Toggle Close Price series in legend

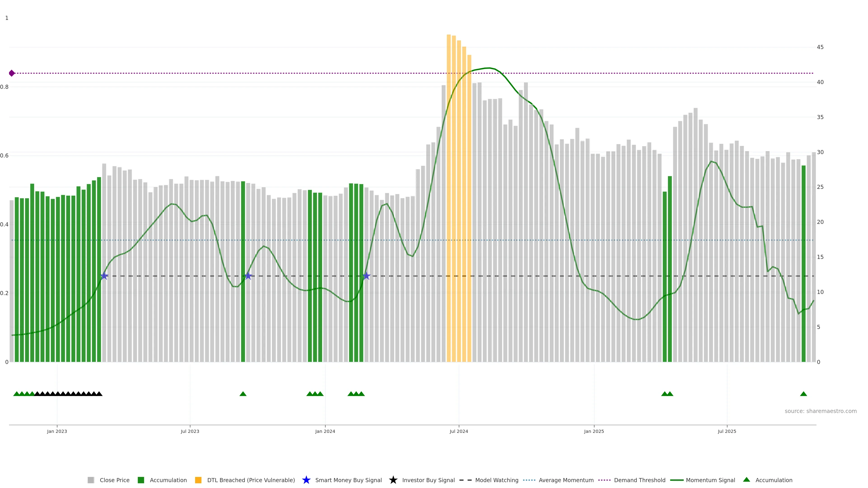click(x=115, y=480)
